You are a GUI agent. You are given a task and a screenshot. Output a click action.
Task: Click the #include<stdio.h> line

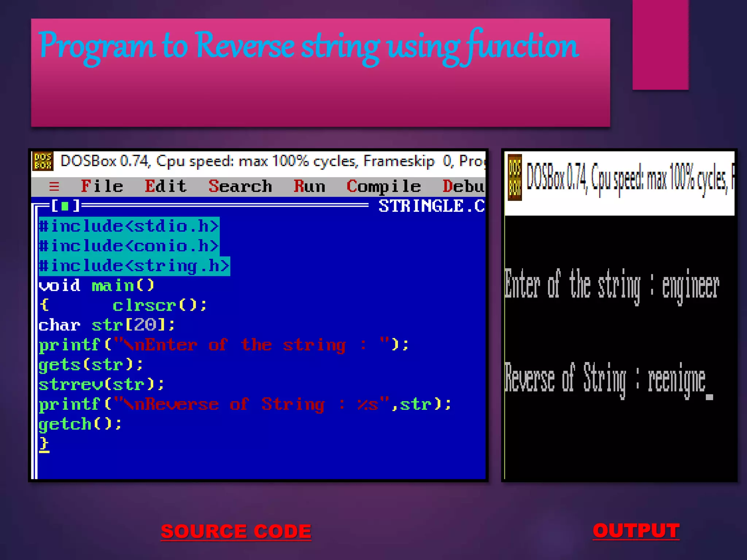click(129, 226)
